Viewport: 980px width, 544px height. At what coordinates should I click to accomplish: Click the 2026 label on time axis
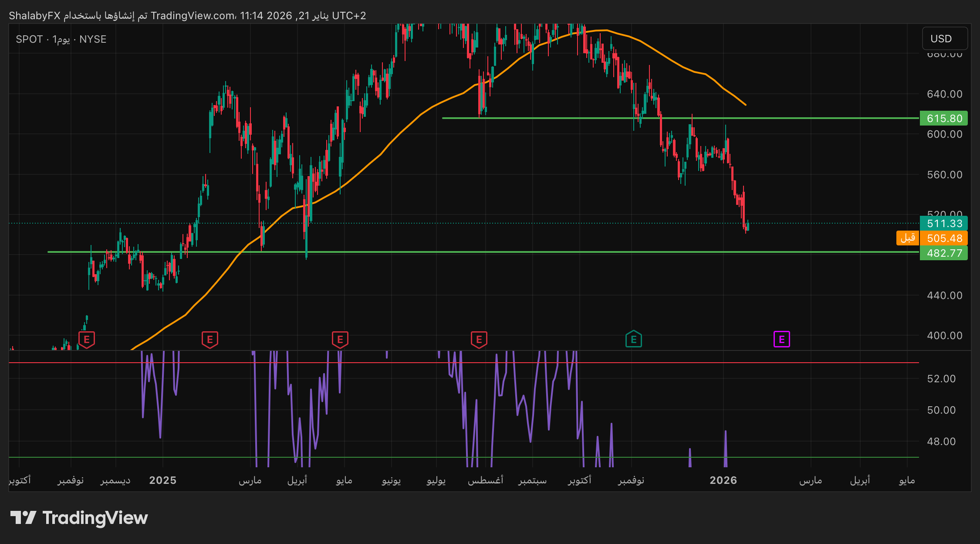(x=723, y=480)
